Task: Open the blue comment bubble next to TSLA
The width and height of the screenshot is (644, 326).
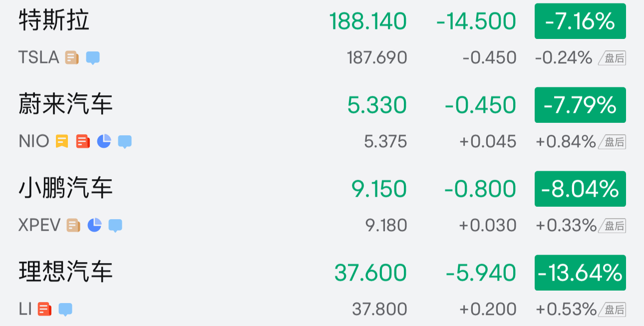Action: (x=93, y=58)
